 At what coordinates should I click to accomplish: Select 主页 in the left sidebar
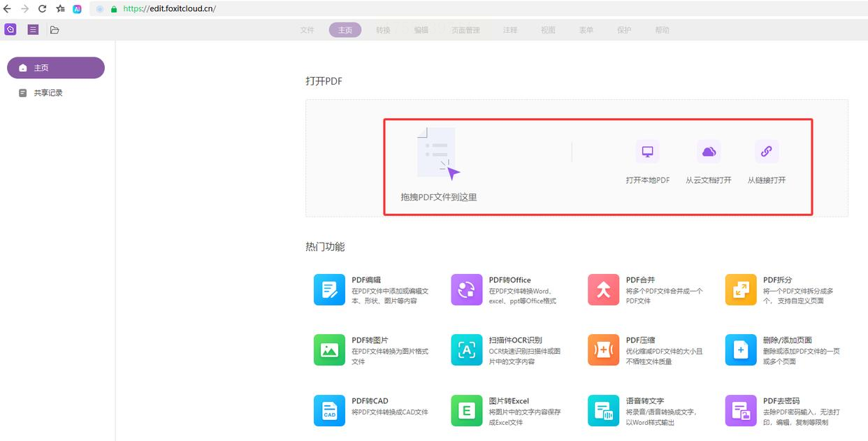[56, 68]
